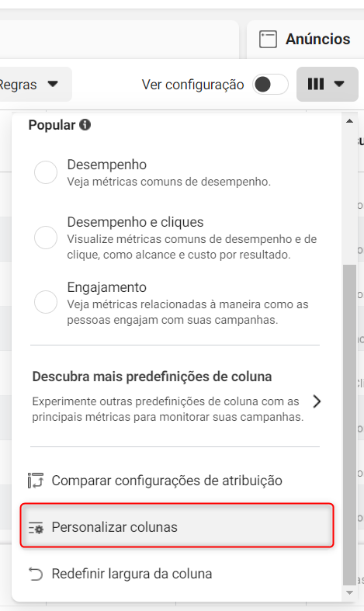Switch to the Anúncios tab

coord(305,40)
